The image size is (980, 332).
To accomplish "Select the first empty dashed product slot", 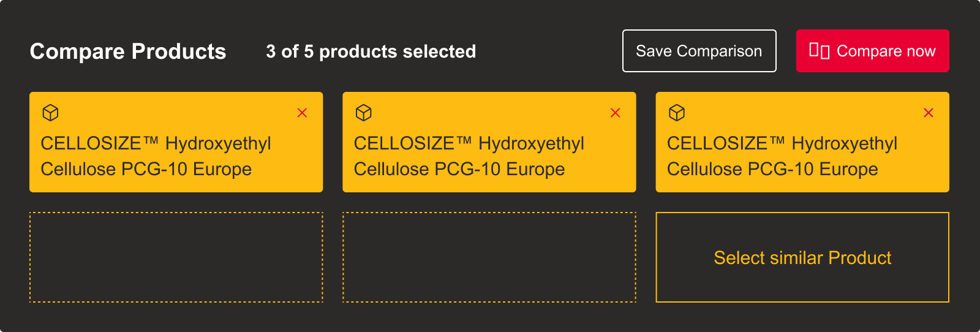I will 176,257.
